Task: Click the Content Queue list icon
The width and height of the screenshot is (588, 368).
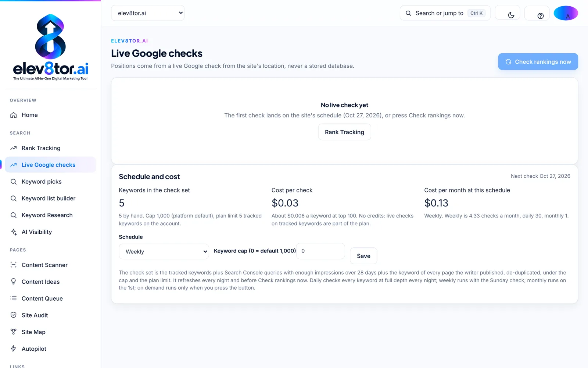Action: pos(14,298)
